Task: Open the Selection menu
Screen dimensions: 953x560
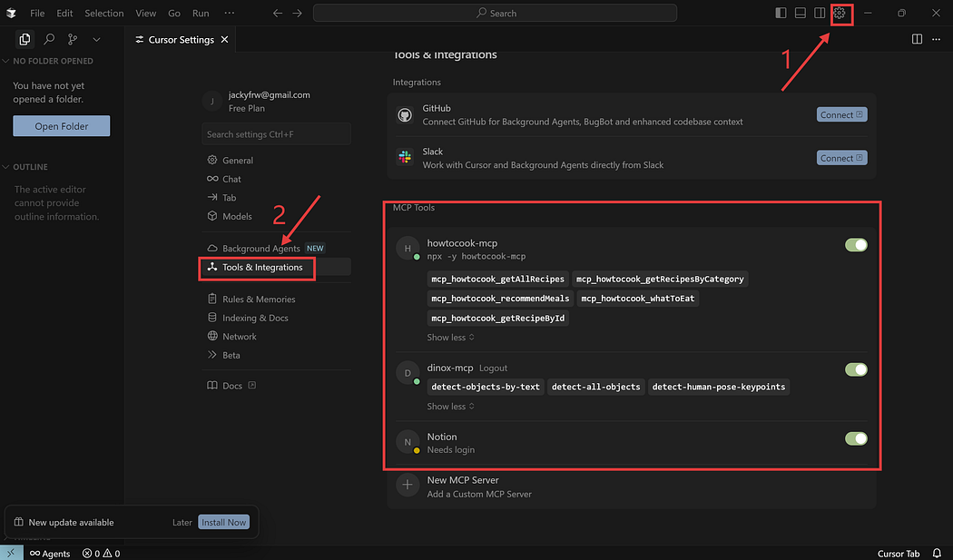Action: [104, 13]
